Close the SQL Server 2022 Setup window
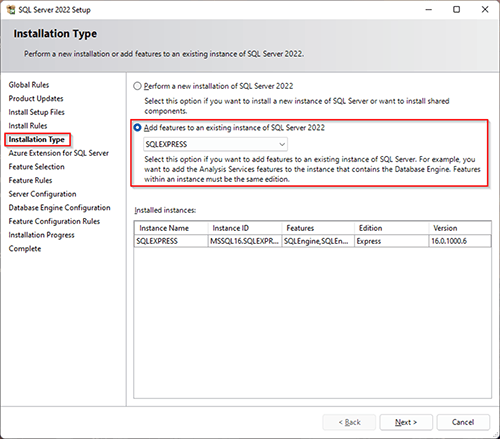The height and width of the screenshot is (439, 500). point(485,10)
